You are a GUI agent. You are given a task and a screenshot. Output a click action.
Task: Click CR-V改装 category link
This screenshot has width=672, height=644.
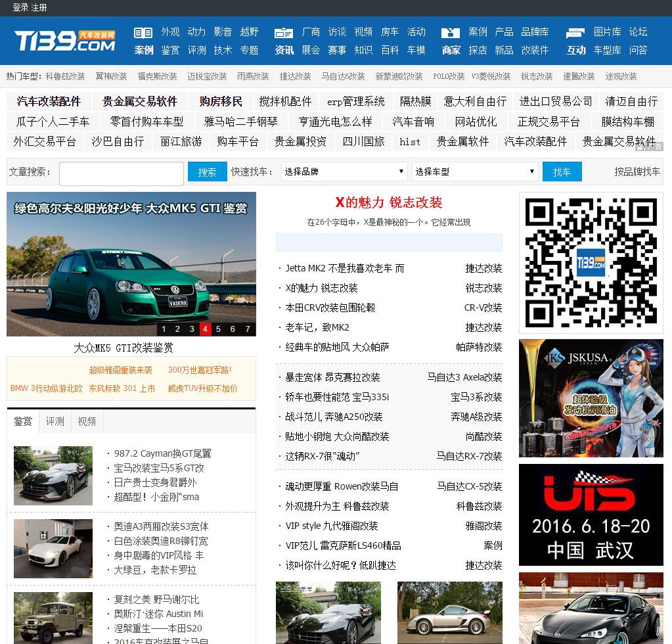coord(483,308)
